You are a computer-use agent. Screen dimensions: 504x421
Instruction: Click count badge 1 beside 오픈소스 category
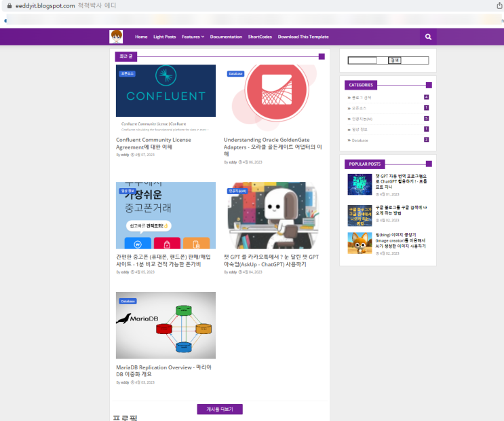point(426,108)
